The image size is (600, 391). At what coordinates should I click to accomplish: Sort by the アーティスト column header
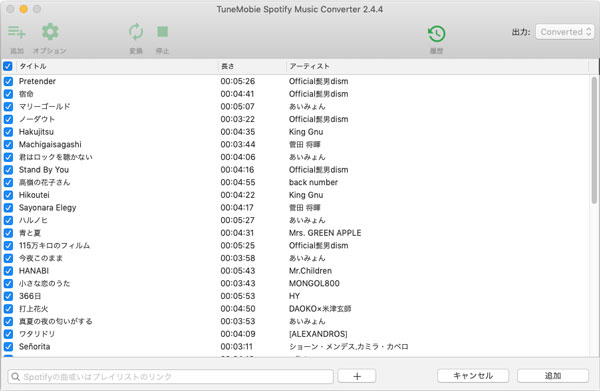coord(309,66)
